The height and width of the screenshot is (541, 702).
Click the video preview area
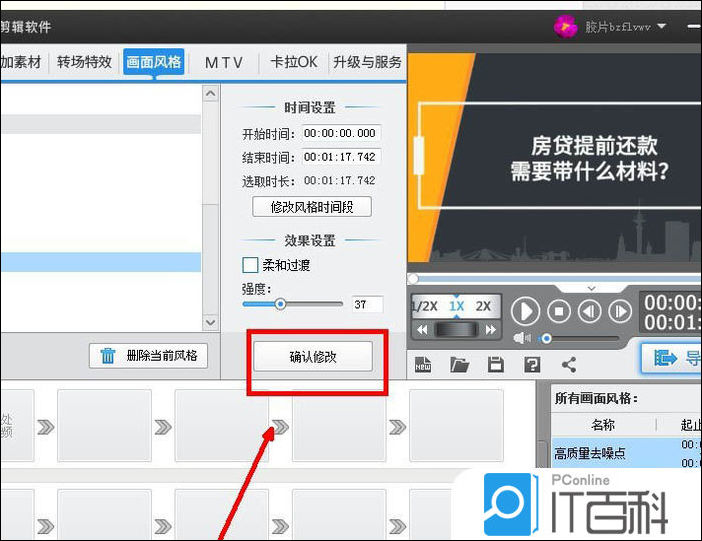554,158
